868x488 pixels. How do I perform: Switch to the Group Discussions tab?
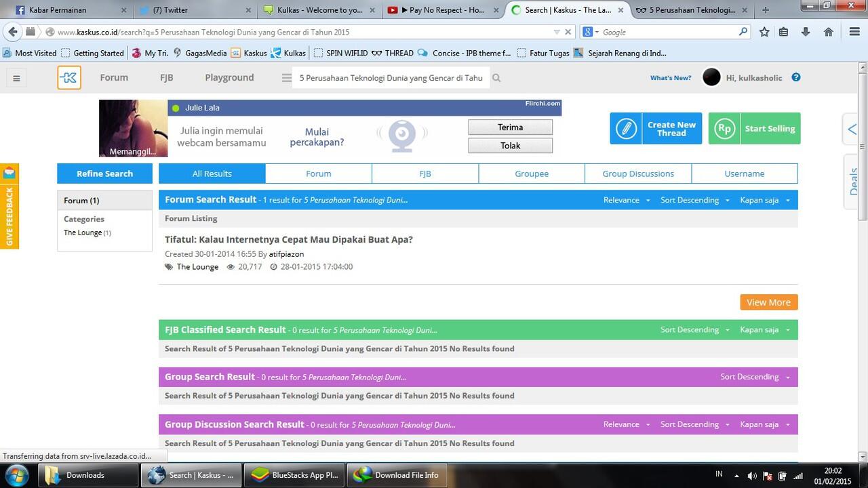[638, 174]
